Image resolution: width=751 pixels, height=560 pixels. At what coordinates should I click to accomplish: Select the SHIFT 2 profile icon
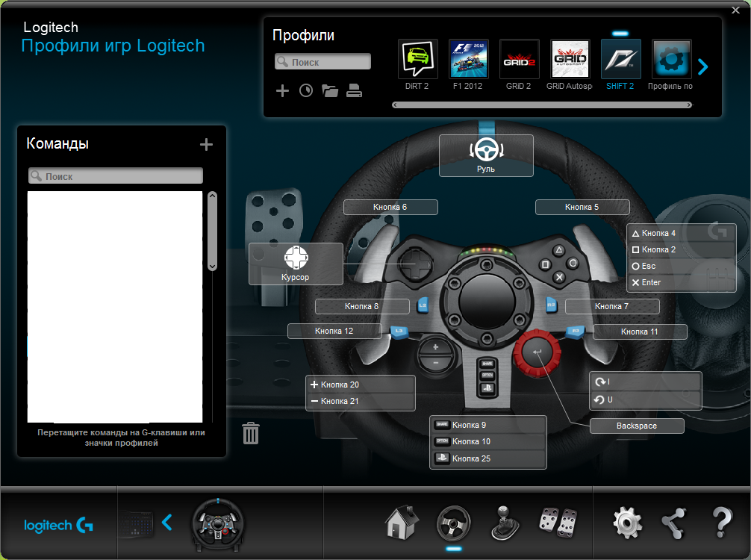(620, 59)
